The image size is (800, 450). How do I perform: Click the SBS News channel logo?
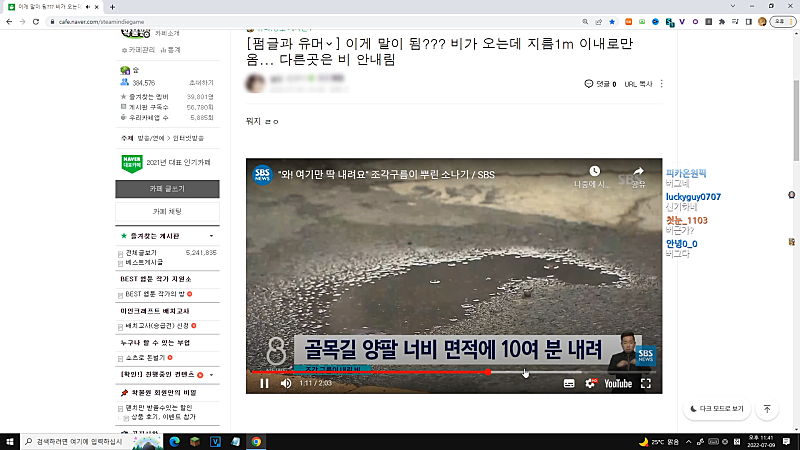262,174
